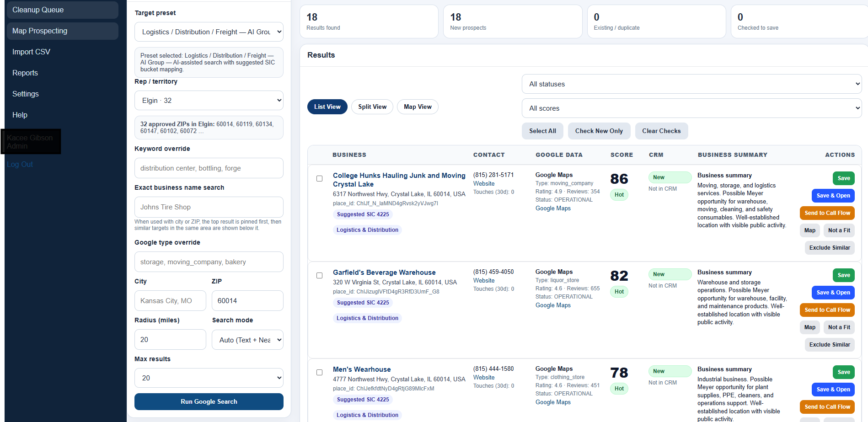Click the phone number (815) 281-5171
This screenshot has height=422, width=868.
493,175
